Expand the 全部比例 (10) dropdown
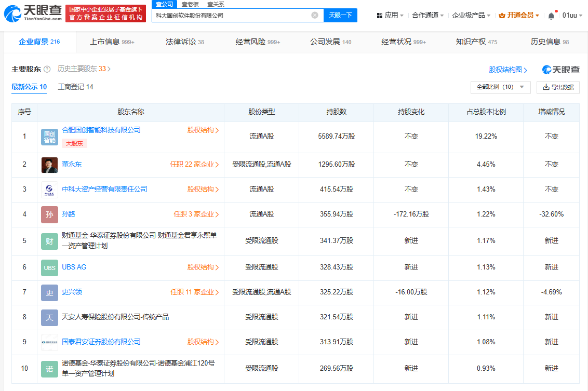This screenshot has height=391, width=588. pyautogui.click(x=500, y=87)
